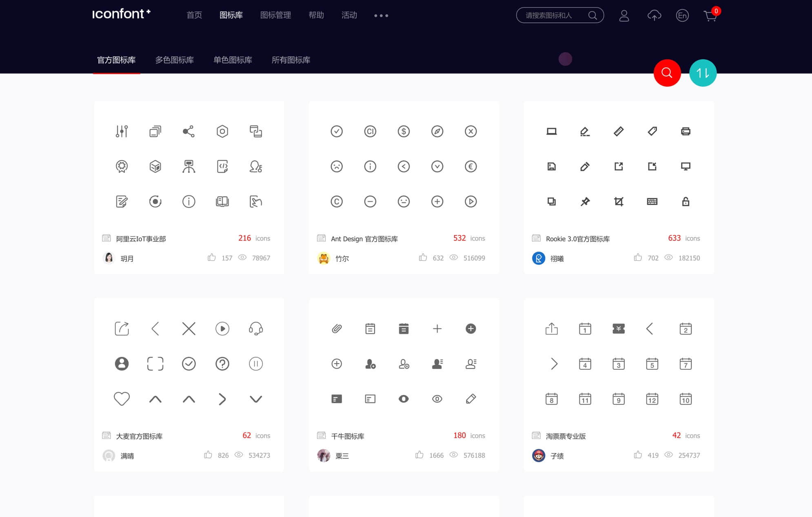Click the user account profile icon
The image size is (812, 517).
[624, 15]
